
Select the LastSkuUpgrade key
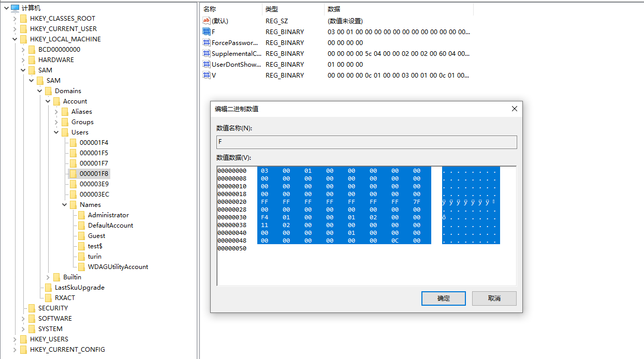[80, 287]
